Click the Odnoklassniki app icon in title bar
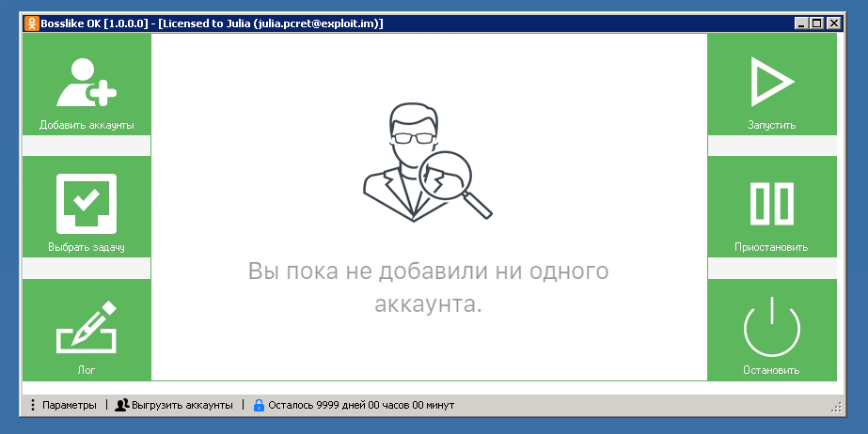Screen dimensions: 868x434 [32, 23]
